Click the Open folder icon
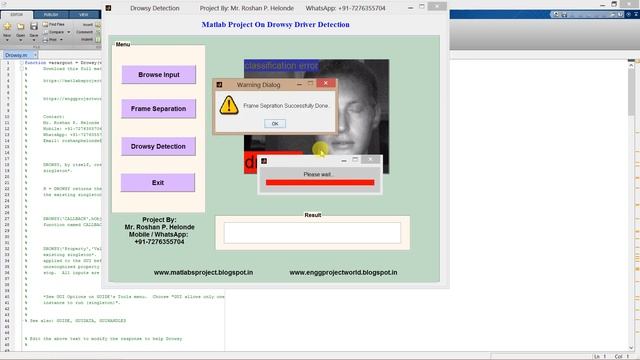Screen dimensions: 640x360 (x=20, y=27)
